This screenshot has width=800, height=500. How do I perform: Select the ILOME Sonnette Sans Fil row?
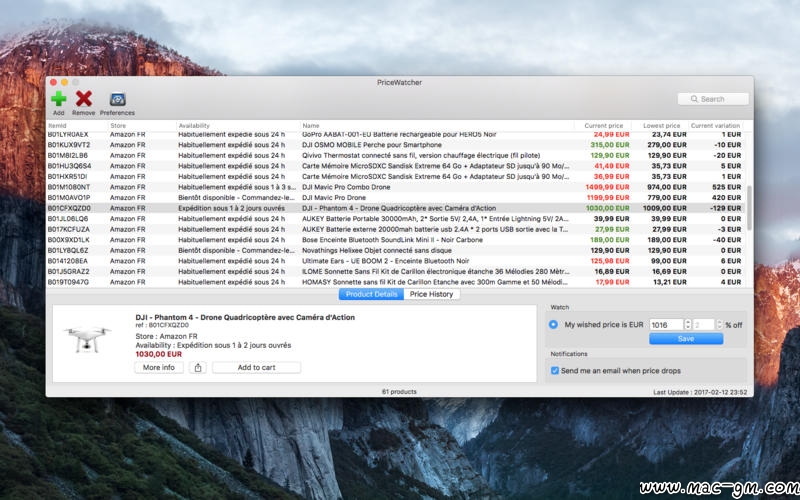point(395,271)
